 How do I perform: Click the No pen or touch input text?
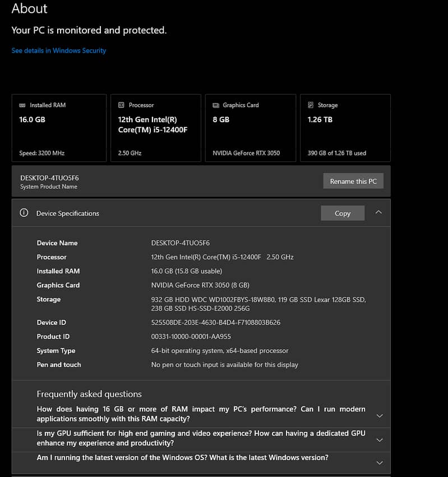coord(225,365)
